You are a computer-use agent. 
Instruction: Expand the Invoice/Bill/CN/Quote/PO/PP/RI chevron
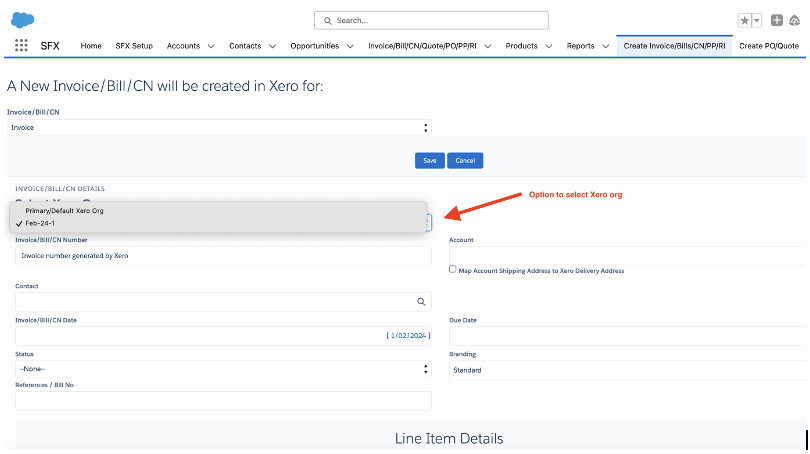click(487, 46)
